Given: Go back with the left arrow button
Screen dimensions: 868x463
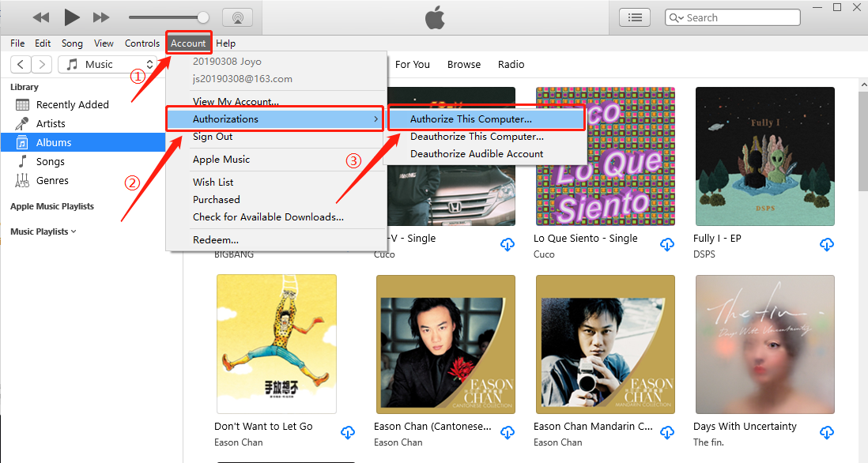Looking at the screenshot, I should [21, 64].
